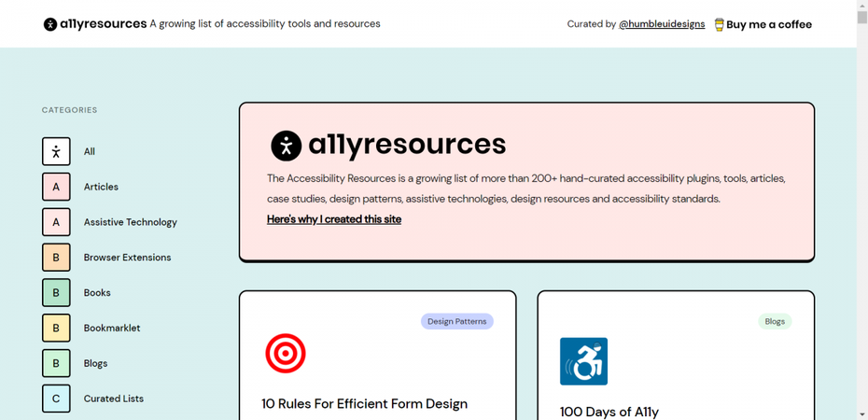868x420 pixels.
Task: Click the scrollbar down arrow
Action: (x=861, y=414)
